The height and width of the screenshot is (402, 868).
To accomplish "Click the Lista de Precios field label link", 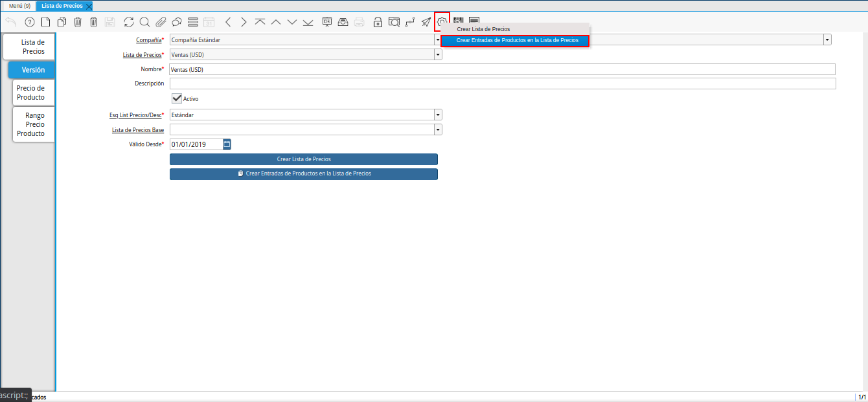I will tap(142, 55).
